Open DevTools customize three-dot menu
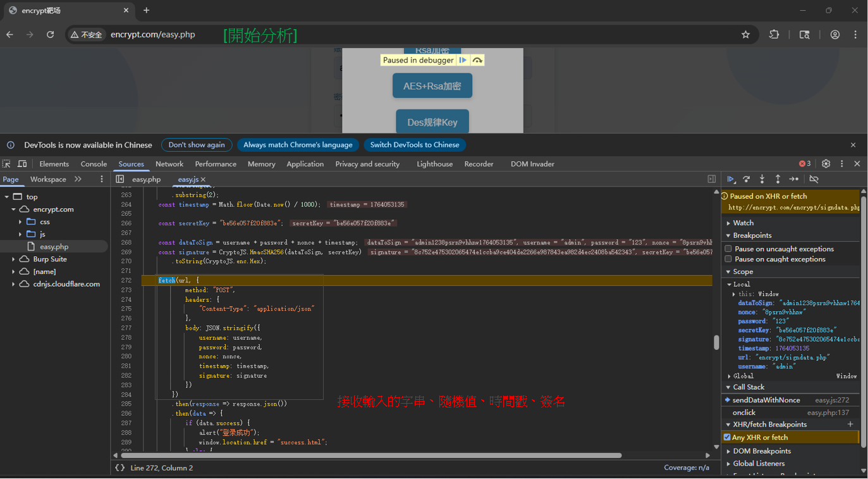868x479 pixels. coord(842,164)
